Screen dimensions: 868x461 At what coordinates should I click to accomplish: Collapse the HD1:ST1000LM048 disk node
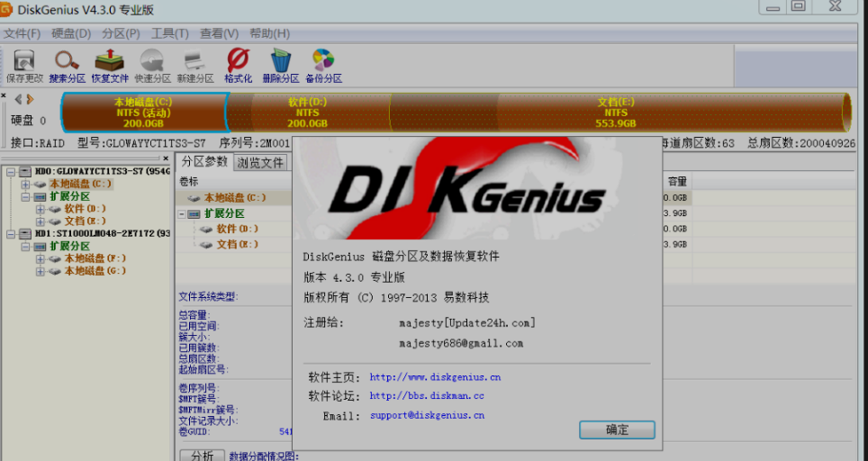pos(11,234)
